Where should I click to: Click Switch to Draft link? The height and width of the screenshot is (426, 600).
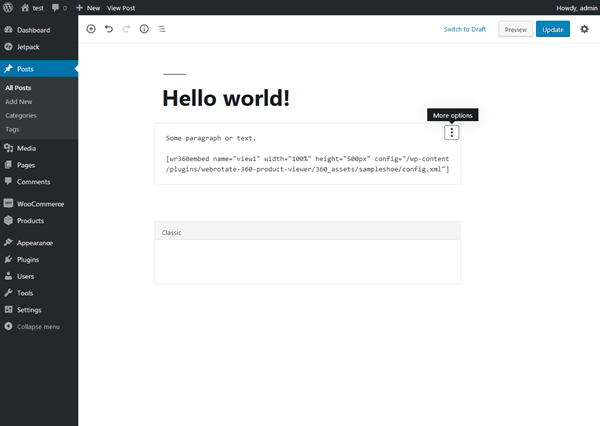467,29
